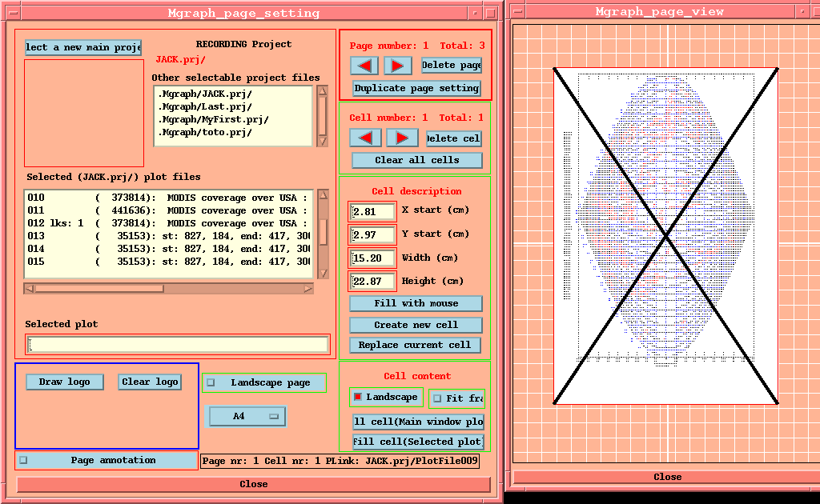Select plot file 012 lks: 1 row
This screenshot has width=820, height=504.
[168, 223]
